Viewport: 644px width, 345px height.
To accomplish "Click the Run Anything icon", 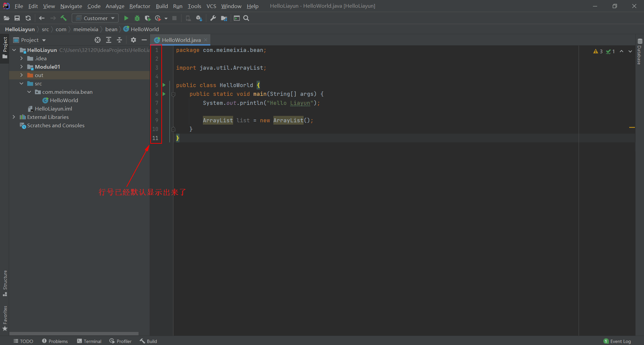I will (x=237, y=18).
